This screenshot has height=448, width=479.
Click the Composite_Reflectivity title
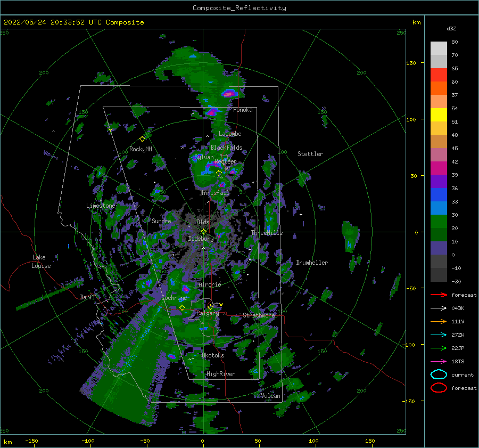click(x=240, y=8)
